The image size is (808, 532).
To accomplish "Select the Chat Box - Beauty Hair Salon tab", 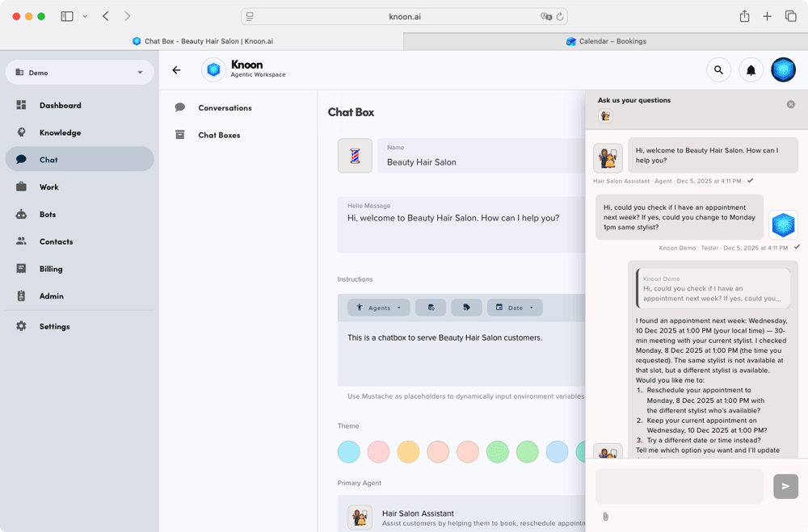I will point(202,41).
